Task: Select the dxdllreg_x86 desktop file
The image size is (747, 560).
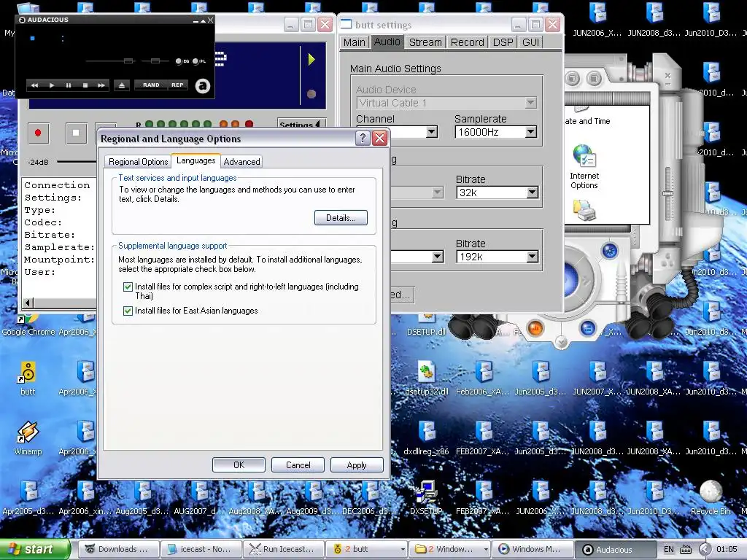Action: [x=426, y=438]
